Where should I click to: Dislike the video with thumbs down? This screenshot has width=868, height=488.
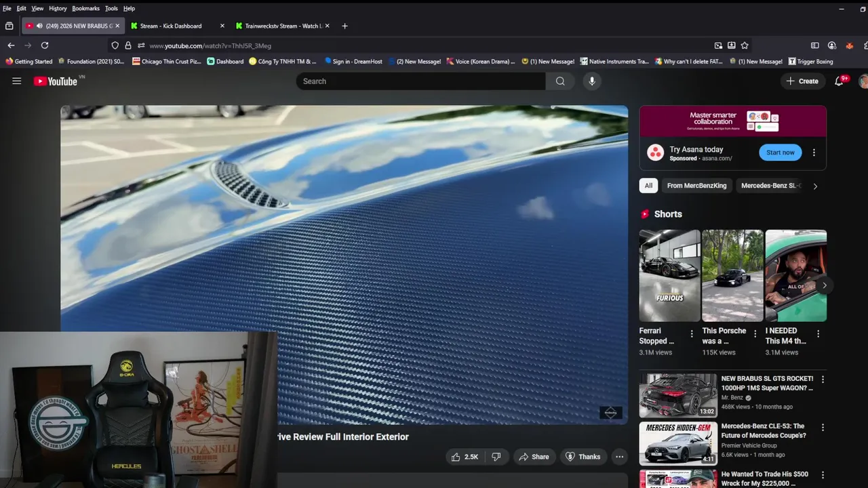pos(496,457)
